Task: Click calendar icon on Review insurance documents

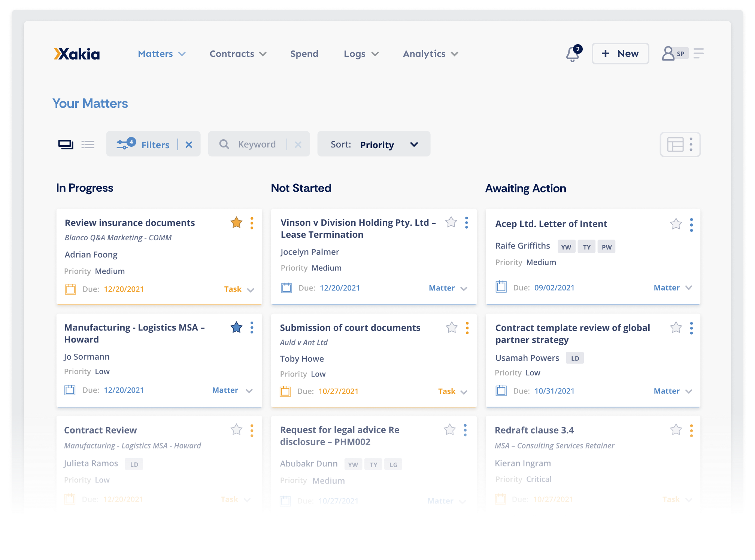Action: click(70, 289)
